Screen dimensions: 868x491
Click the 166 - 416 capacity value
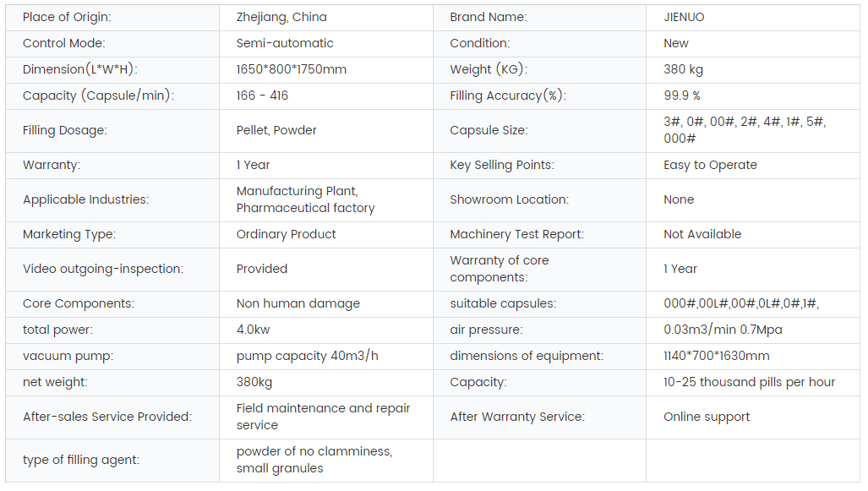(262, 95)
